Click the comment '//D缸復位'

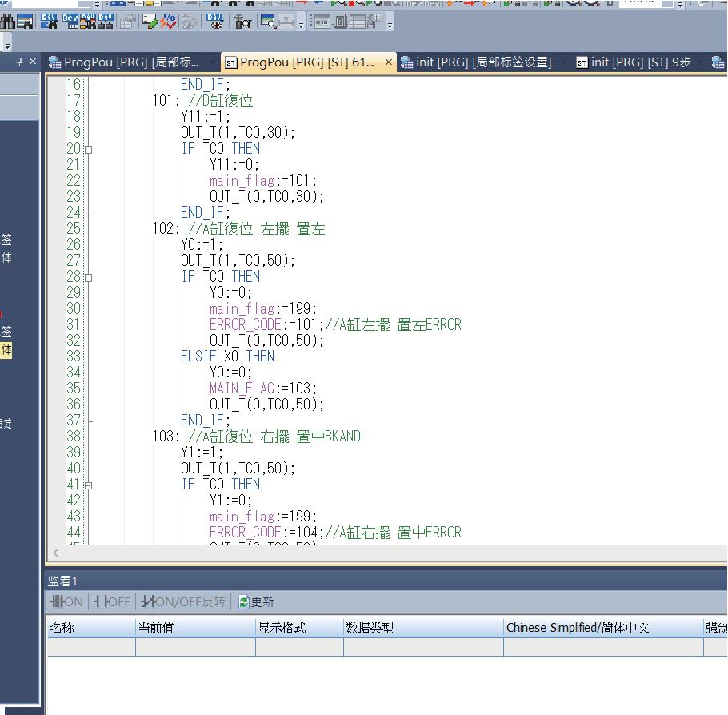(x=221, y=101)
